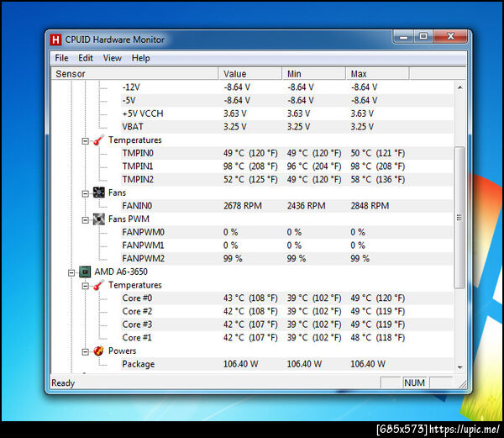The height and width of the screenshot is (438, 504).
Task: Collapse the upper Temperatures group
Action: [85, 141]
